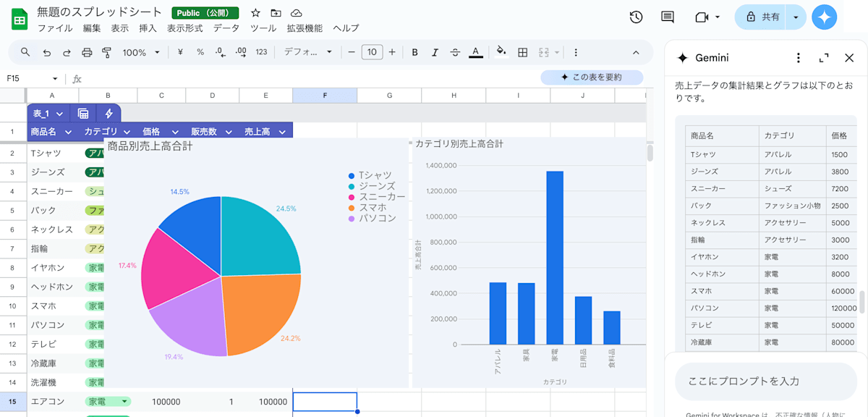Click the lightning bolt table action icon
The height and width of the screenshot is (417, 868).
pyautogui.click(x=109, y=114)
